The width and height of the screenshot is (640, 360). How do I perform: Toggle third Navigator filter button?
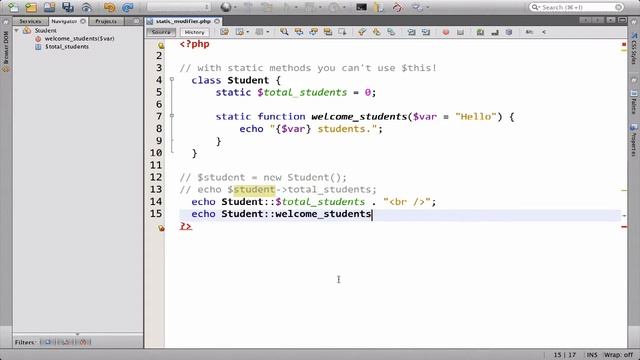[x=83, y=342]
